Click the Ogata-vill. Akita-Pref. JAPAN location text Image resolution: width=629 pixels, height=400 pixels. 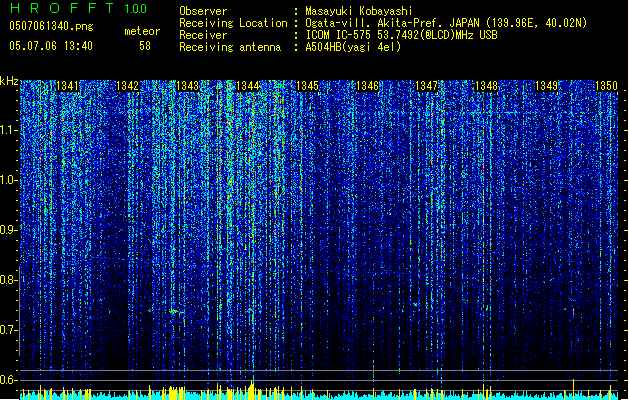446,23
